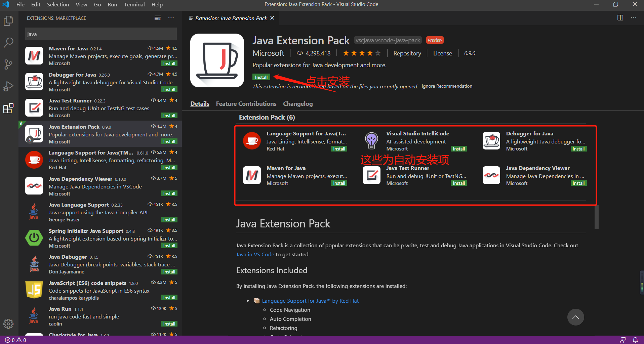
Task: Click the extensions search box containing java
Action: click(x=101, y=34)
